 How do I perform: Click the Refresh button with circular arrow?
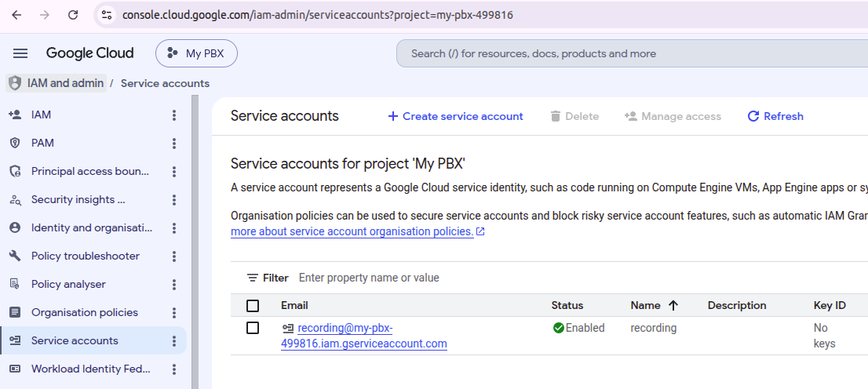point(775,116)
